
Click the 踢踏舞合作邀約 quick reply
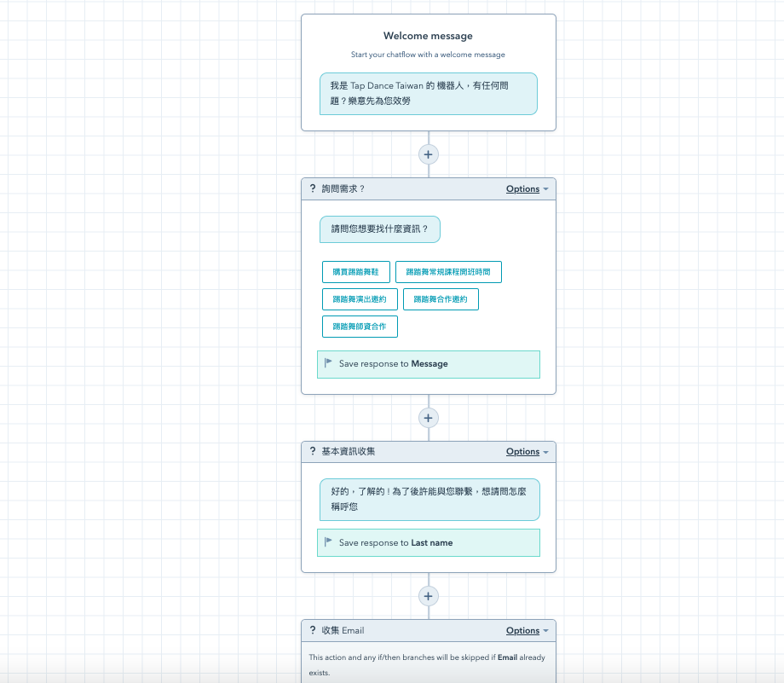click(x=441, y=299)
